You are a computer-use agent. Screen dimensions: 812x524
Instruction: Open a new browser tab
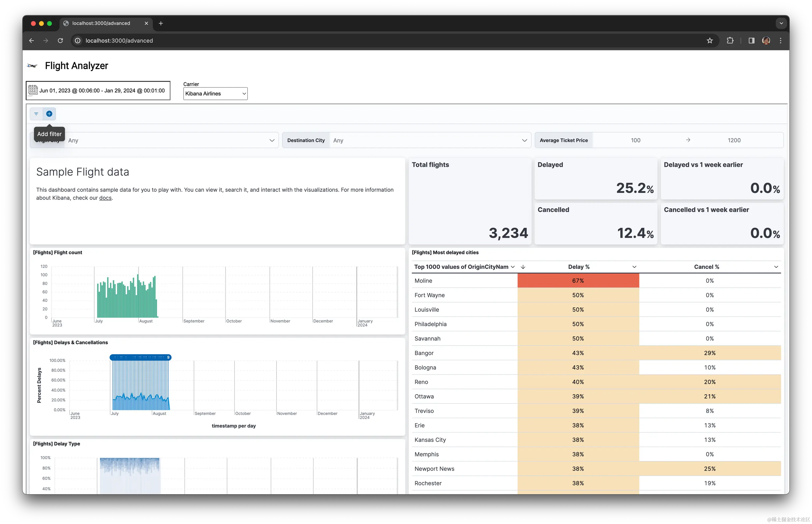click(161, 23)
